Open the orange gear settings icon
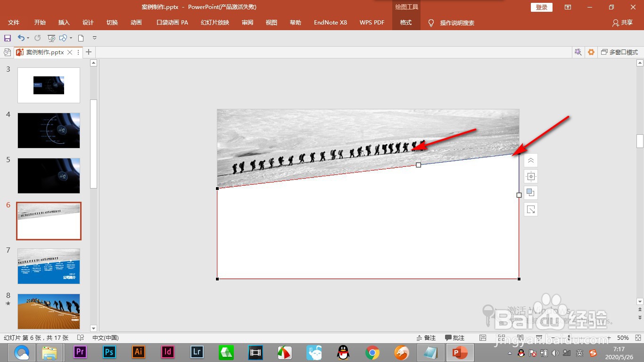 (x=591, y=52)
